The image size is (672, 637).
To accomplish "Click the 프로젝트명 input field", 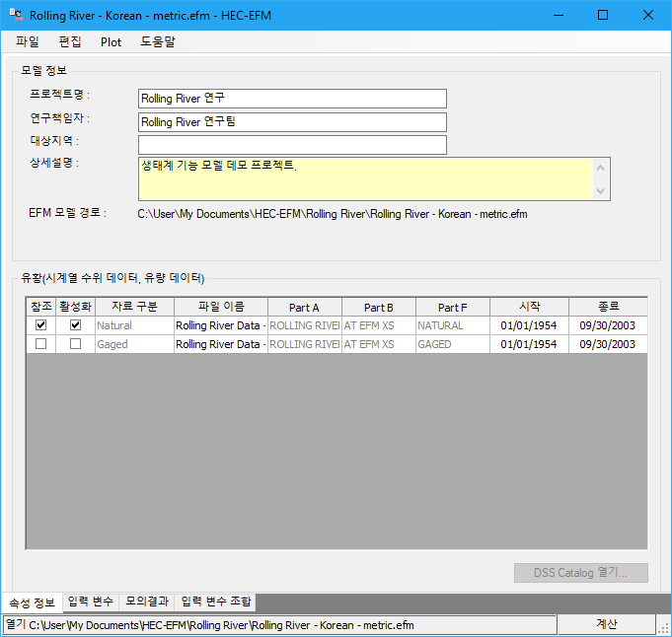I will click(x=292, y=99).
